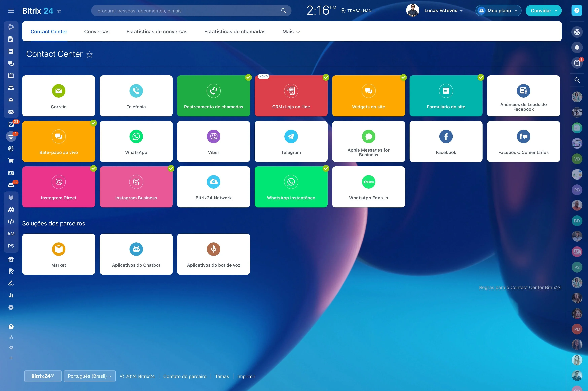Click the hamburger menu icon
588x391 pixels.
(x=11, y=11)
